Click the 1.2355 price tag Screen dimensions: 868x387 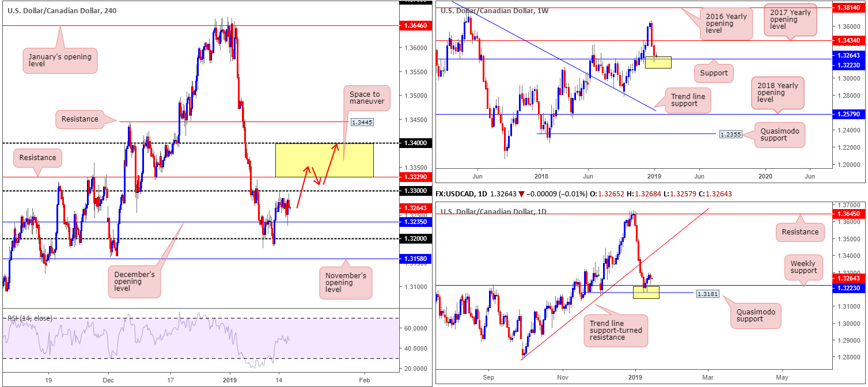730,134
